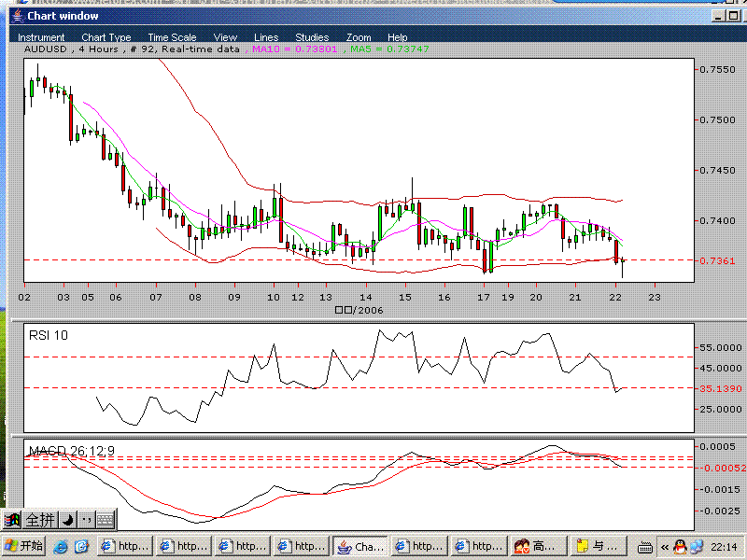747x560 pixels.
Task: Click the 45.0000 RSI axis label
Action: (720, 369)
